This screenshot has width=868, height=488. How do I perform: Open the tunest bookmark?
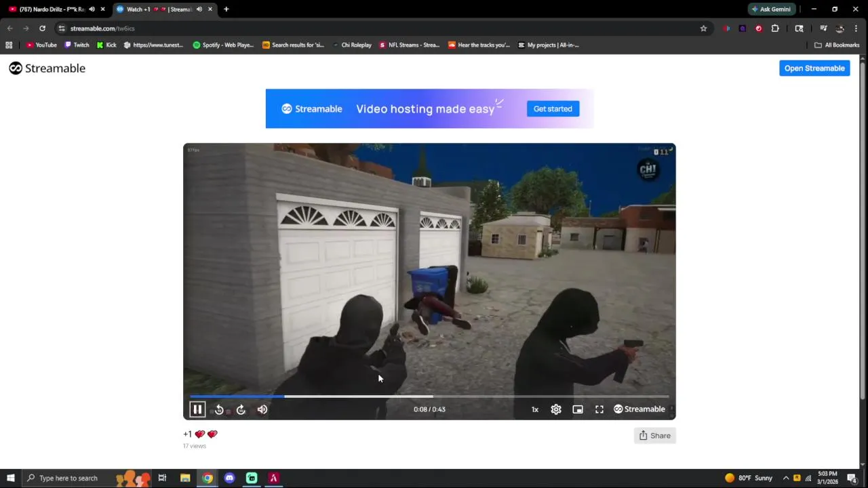[x=153, y=45]
